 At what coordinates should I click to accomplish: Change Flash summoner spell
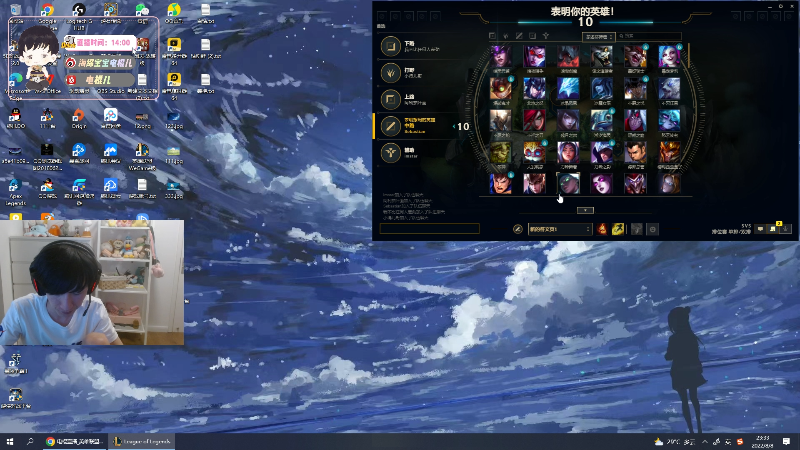point(618,229)
